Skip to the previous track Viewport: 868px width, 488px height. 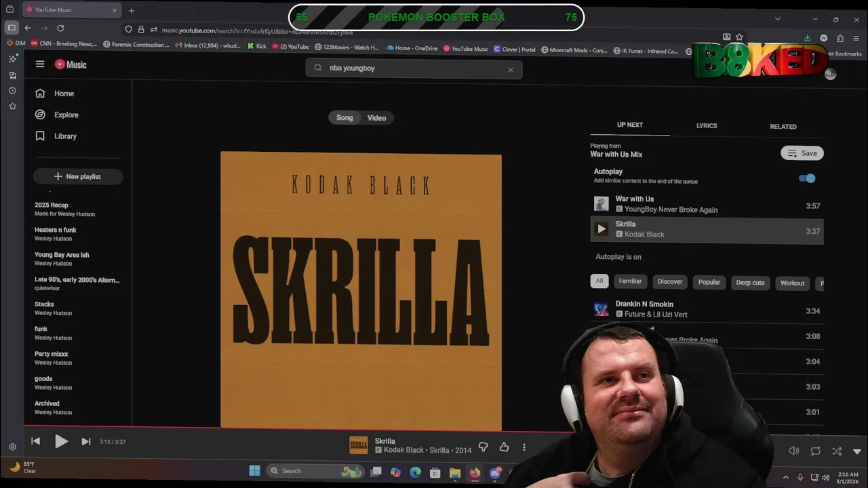(x=36, y=441)
